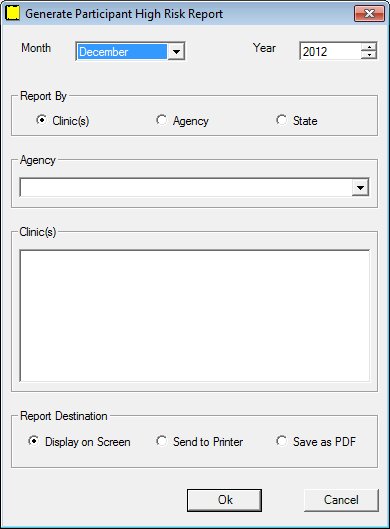The image size is (390, 529).
Task: Click inside the Clinic(s) list box
Action: (x=195, y=316)
